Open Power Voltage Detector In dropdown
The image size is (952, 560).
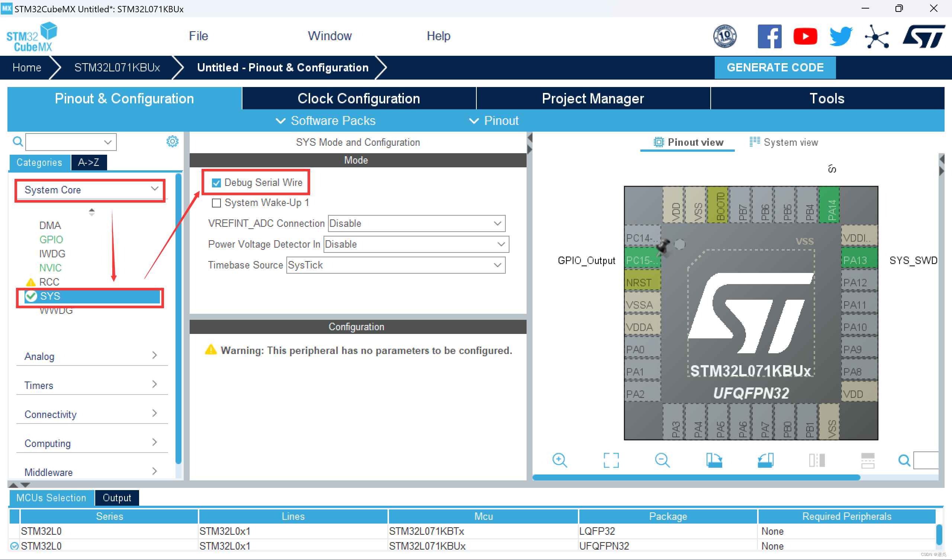coord(416,244)
